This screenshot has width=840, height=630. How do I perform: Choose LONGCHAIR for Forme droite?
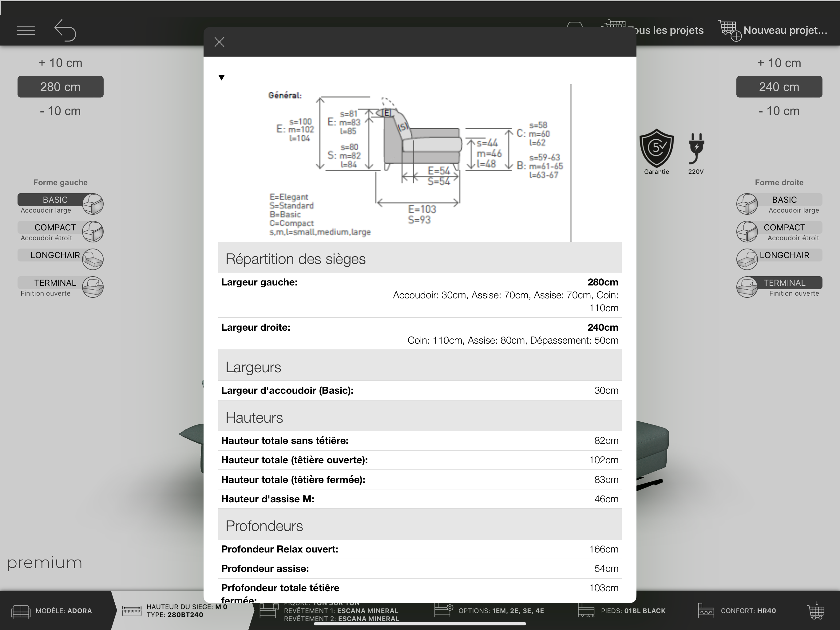point(785,255)
